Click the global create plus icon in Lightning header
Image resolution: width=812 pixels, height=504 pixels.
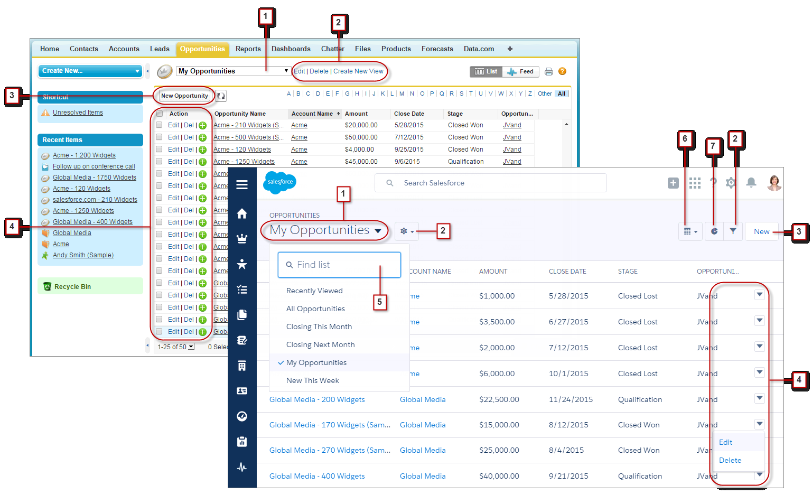673,183
